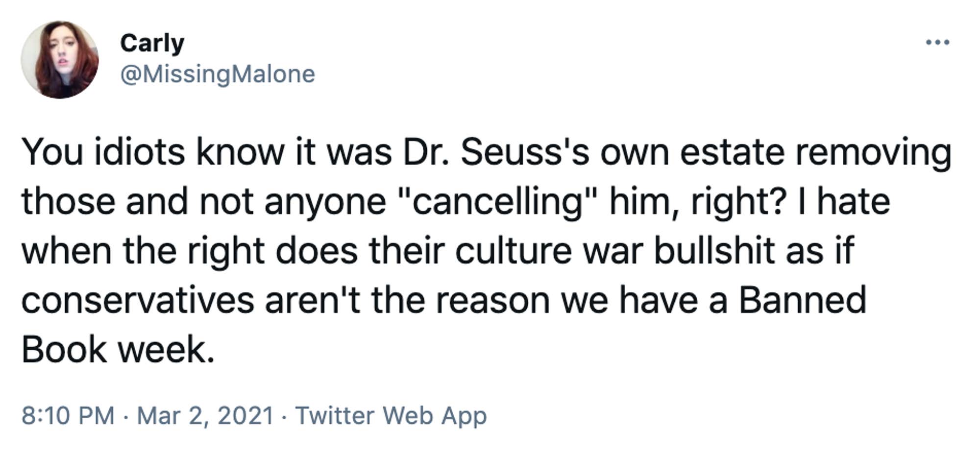The width and height of the screenshot is (980, 455).
Task: Open the display name Carly
Action: coord(152,43)
